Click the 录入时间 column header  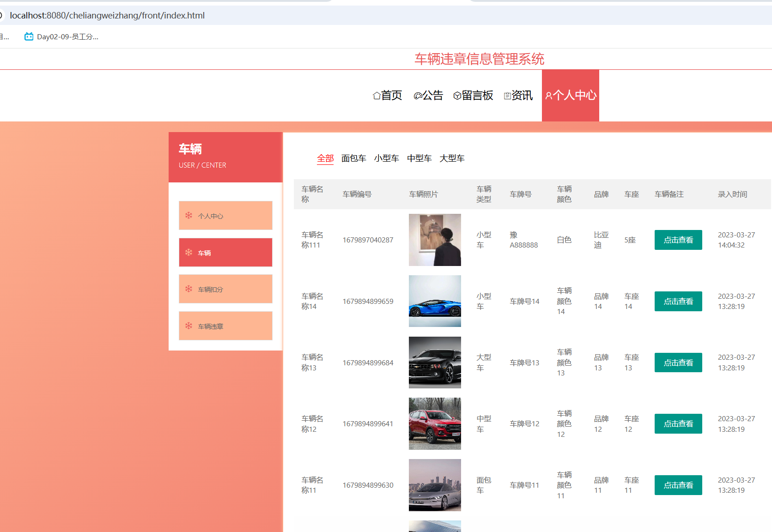click(x=732, y=194)
